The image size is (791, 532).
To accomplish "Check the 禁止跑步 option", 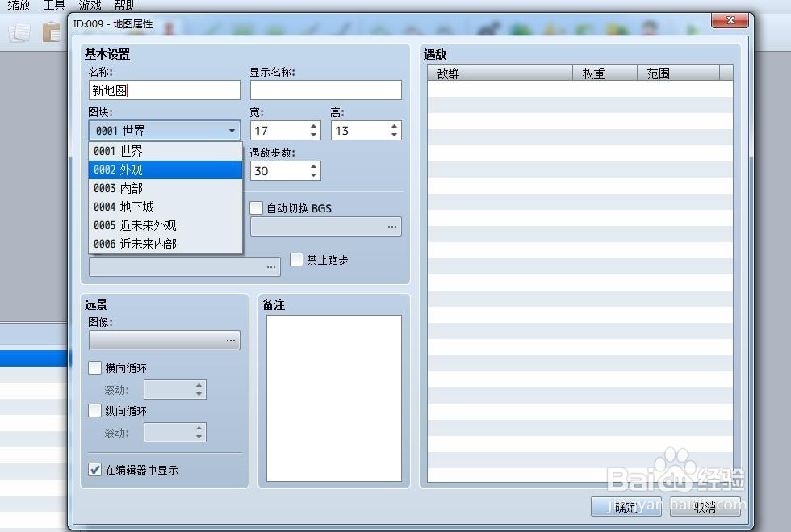I will [x=296, y=260].
